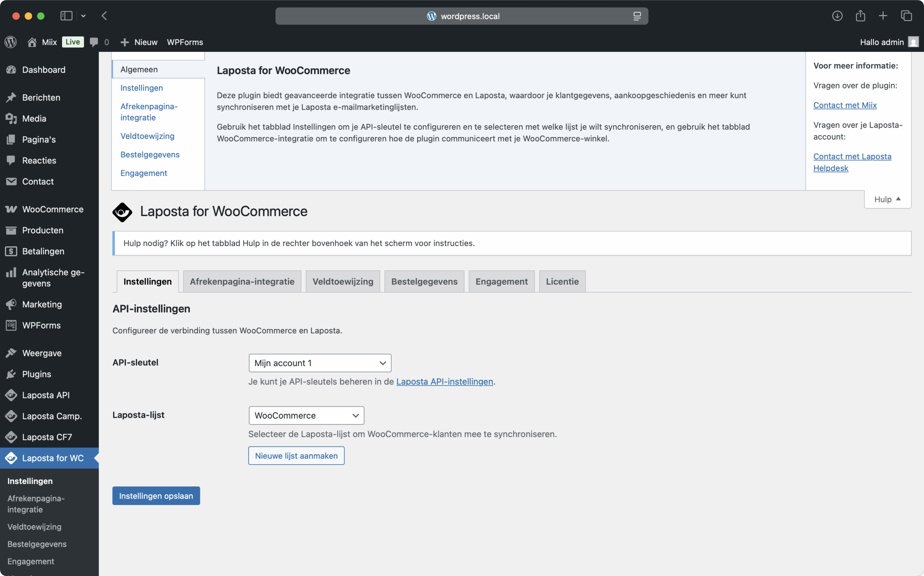The image size is (924, 576).
Task: Click the Laposta CF7 logo icon
Action: tap(11, 437)
